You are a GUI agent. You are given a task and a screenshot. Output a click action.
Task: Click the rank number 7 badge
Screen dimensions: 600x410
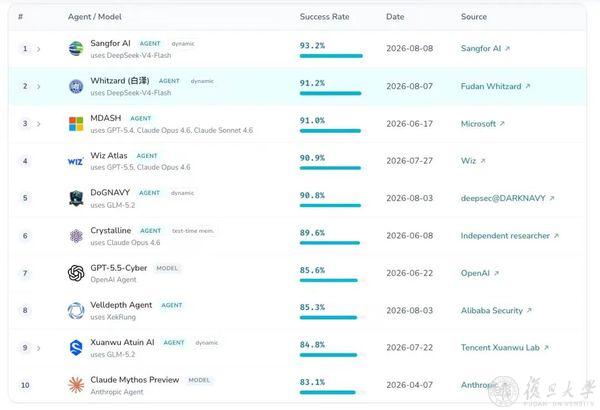[25, 273]
